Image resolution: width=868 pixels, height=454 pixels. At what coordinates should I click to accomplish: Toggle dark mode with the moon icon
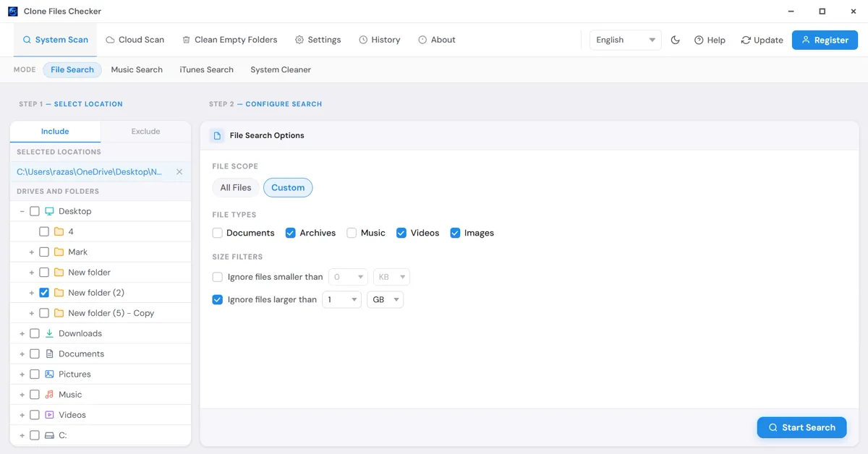point(676,40)
